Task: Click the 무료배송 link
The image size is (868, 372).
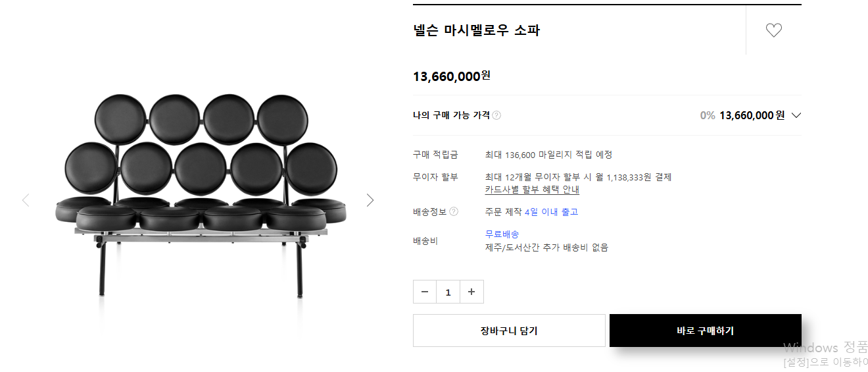Action: pos(502,234)
